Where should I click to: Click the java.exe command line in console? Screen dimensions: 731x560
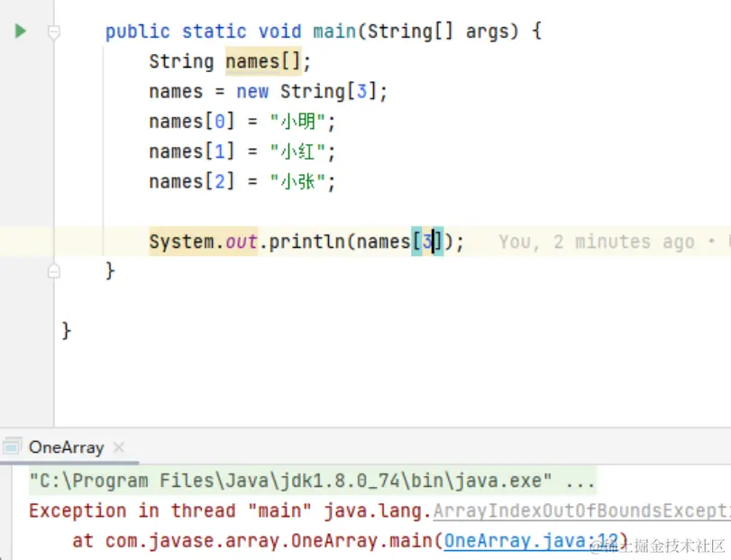pos(312,481)
